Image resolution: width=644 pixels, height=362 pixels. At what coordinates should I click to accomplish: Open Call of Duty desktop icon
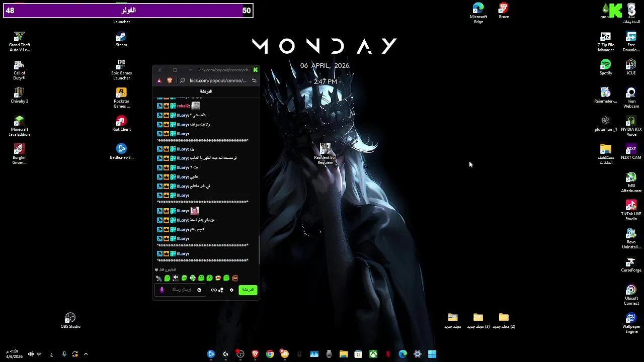pyautogui.click(x=19, y=70)
